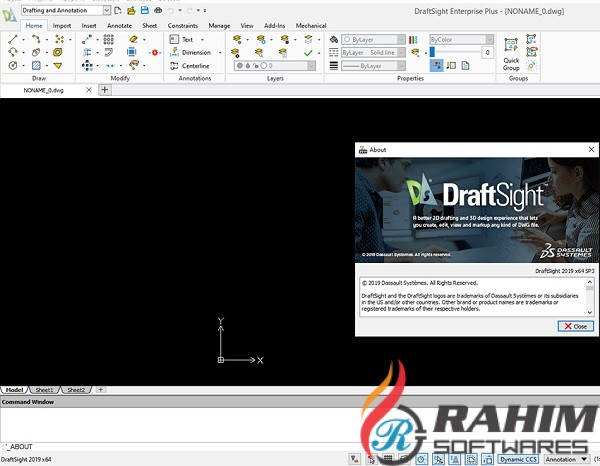Select the Circle draw tool
The image size is (600, 466).
coord(13,65)
